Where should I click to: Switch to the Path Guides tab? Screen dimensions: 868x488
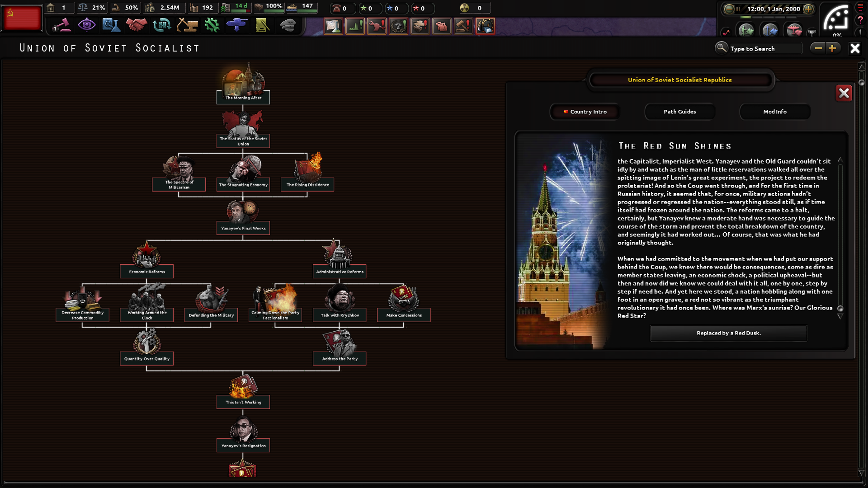(679, 112)
